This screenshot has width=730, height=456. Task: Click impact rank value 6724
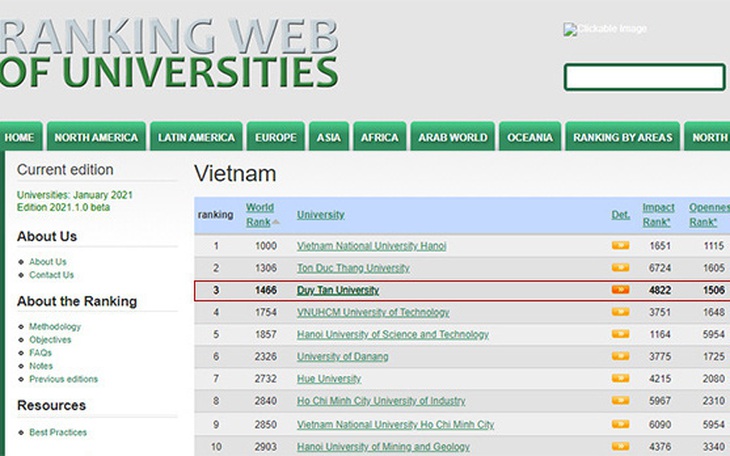pyautogui.click(x=660, y=268)
